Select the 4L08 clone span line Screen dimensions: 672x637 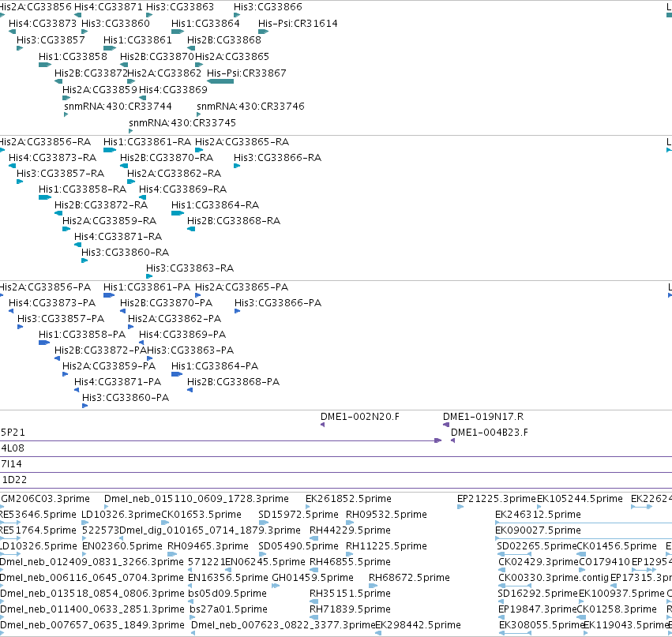pos(336,457)
